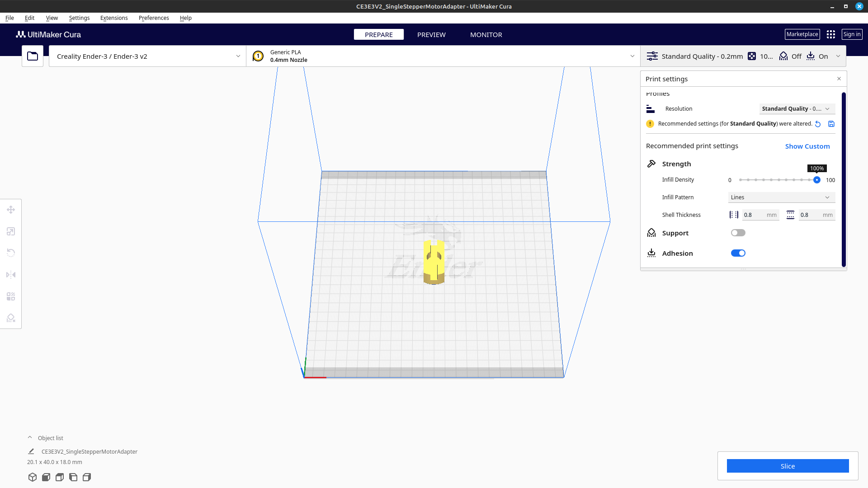Screen dimensions: 868x488
Task: Click the top/bottom thickness icon
Action: tap(790, 215)
